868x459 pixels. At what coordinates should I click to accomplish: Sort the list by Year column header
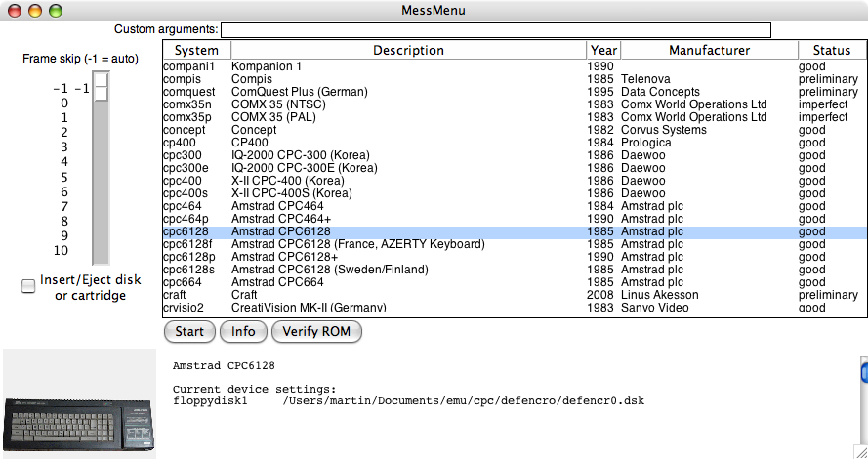[603, 51]
